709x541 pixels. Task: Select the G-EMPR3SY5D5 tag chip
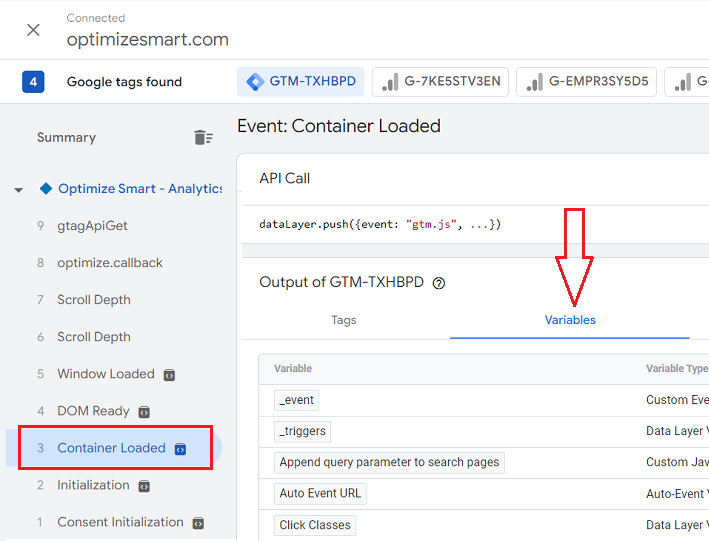(586, 82)
